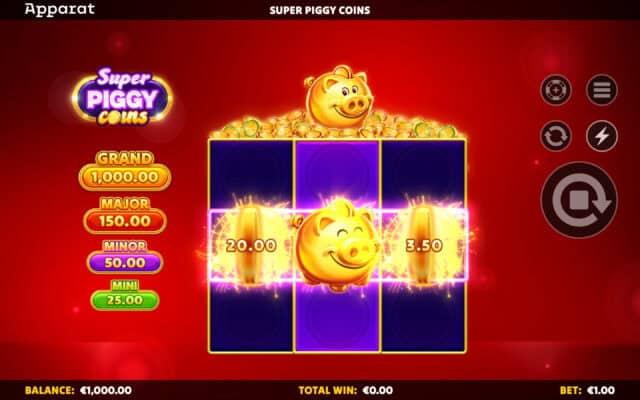
Task: Toggle the turbo lightning bolt icon
Action: pyautogui.click(x=602, y=136)
